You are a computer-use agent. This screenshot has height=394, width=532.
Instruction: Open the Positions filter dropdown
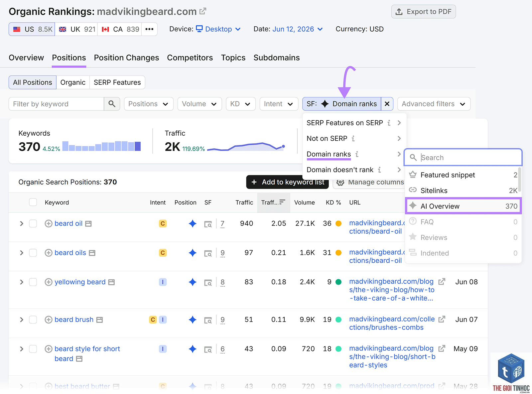click(x=149, y=104)
